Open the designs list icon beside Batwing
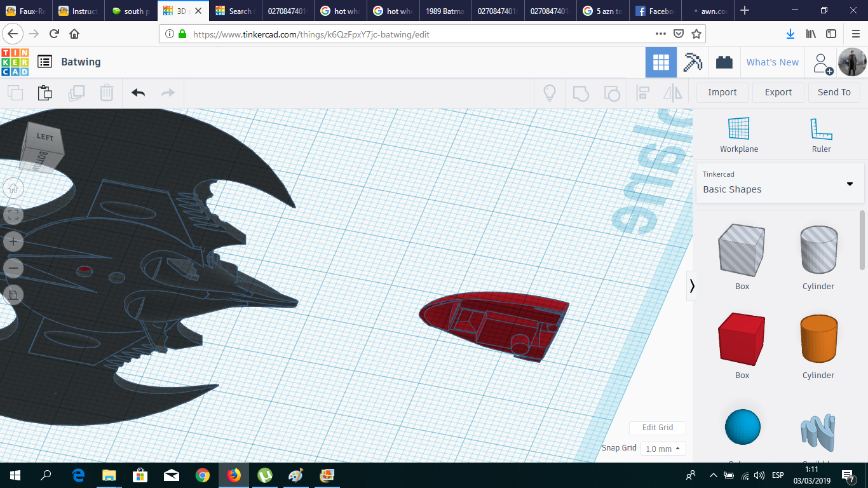The height and width of the screenshot is (488, 868). pos(44,62)
